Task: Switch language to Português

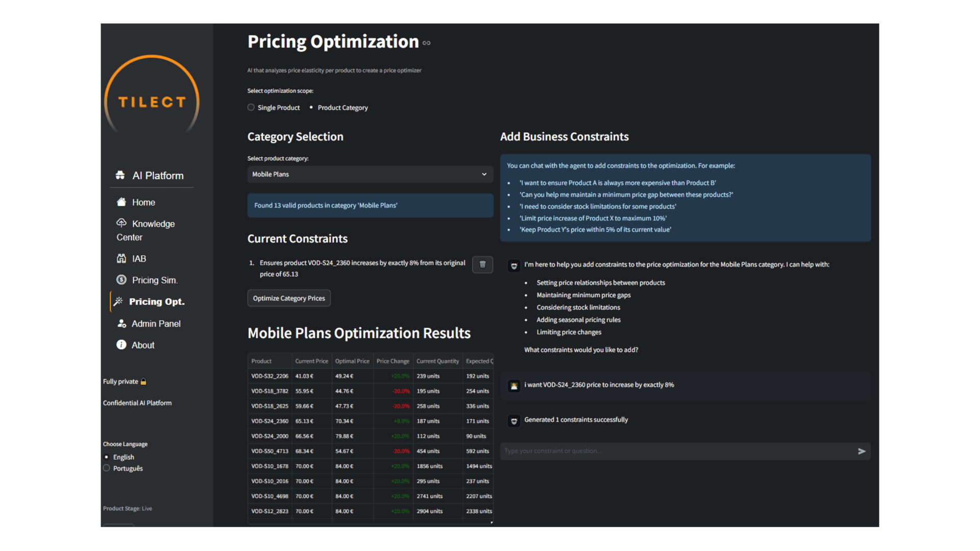Action: (x=107, y=468)
